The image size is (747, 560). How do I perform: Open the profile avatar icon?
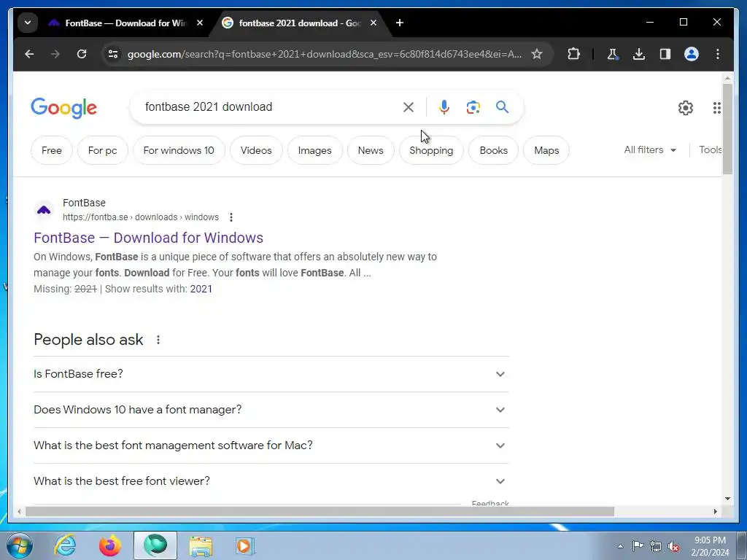[x=692, y=54]
